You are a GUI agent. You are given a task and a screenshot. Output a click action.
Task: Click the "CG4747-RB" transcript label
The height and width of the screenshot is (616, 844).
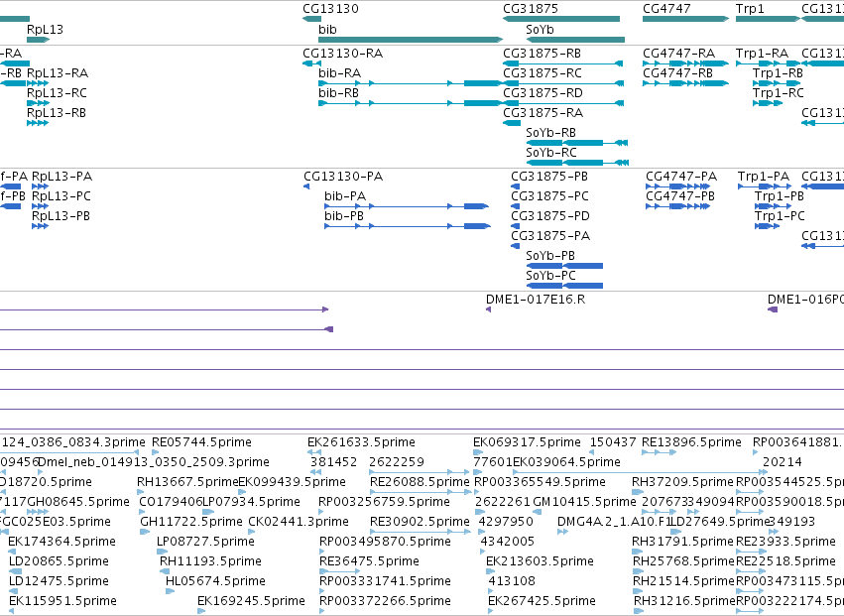[x=678, y=73]
